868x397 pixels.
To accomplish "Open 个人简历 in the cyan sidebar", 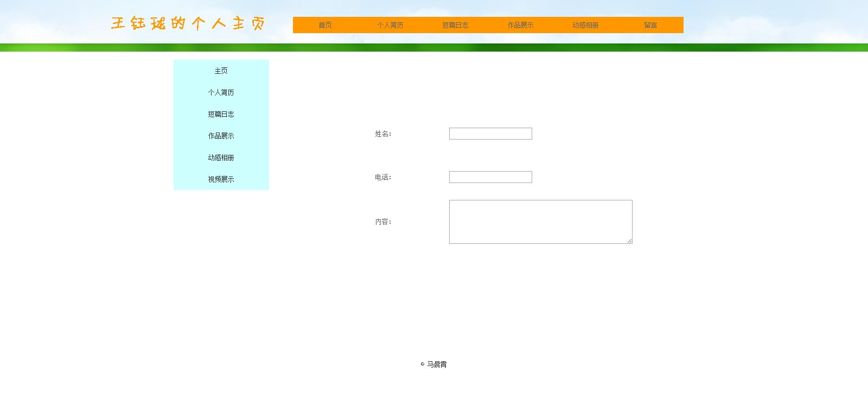I will (221, 92).
